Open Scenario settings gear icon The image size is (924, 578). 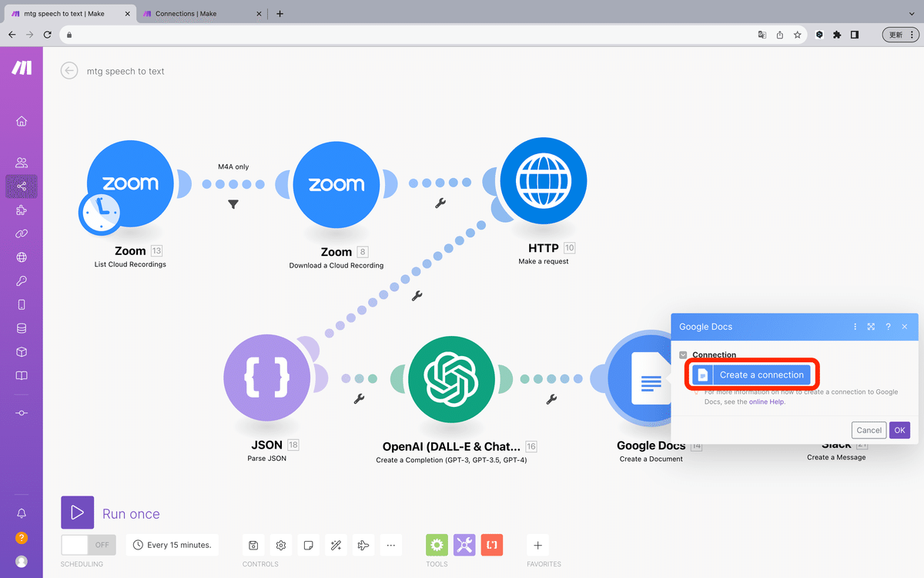pyautogui.click(x=281, y=546)
